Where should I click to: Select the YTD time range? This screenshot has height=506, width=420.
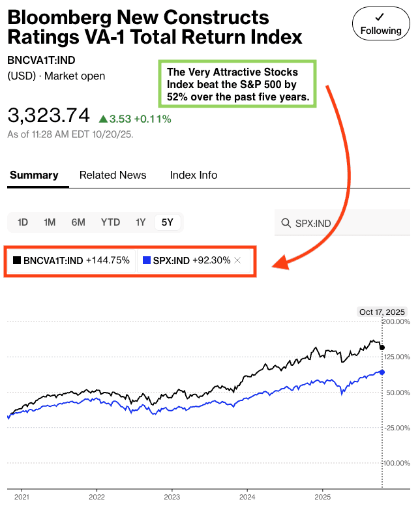tap(110, 222)
